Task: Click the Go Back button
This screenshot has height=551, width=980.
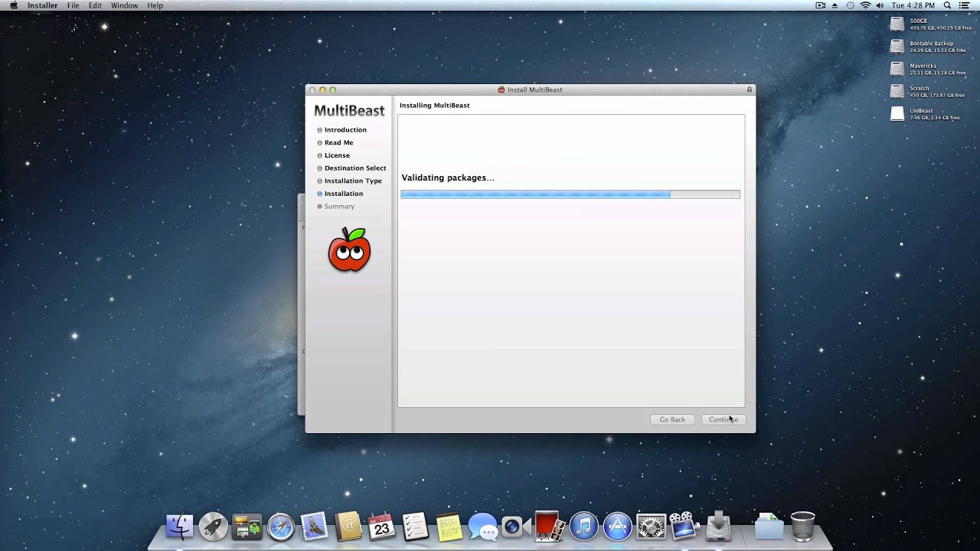Action: point(672,419)
